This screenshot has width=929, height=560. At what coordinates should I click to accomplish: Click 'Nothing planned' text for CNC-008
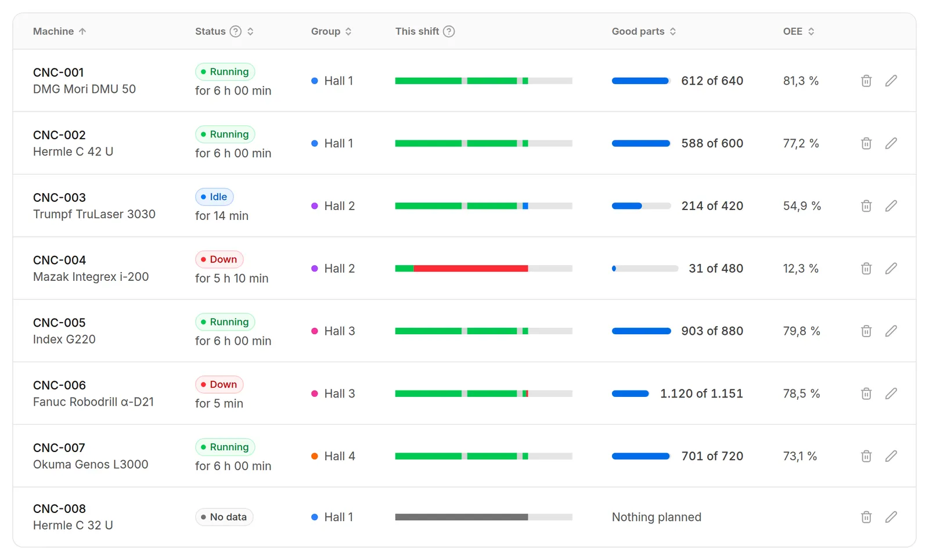(657, 517)
